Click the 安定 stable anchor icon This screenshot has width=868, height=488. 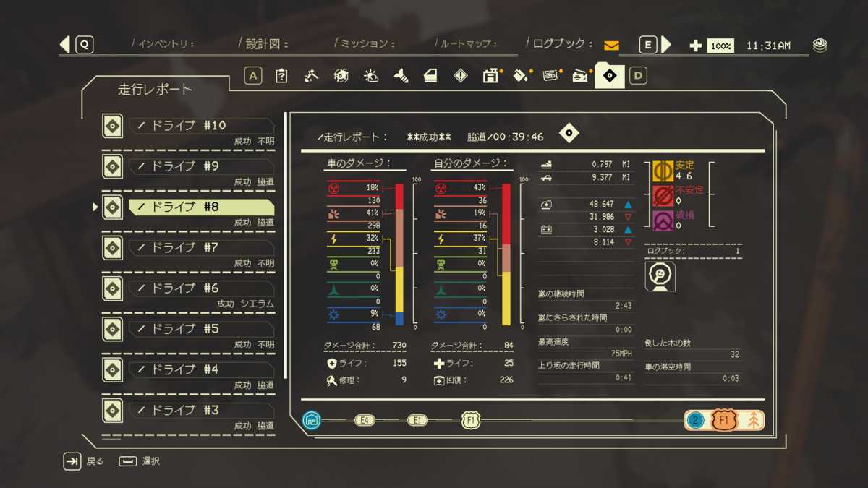(x=663, y=171)
